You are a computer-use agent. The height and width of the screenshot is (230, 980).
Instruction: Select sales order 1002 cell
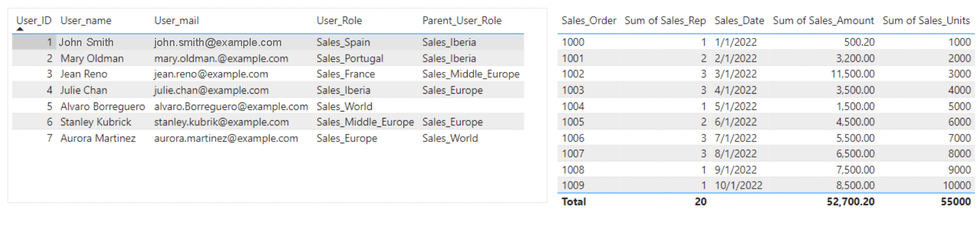(x=573, y=74)
